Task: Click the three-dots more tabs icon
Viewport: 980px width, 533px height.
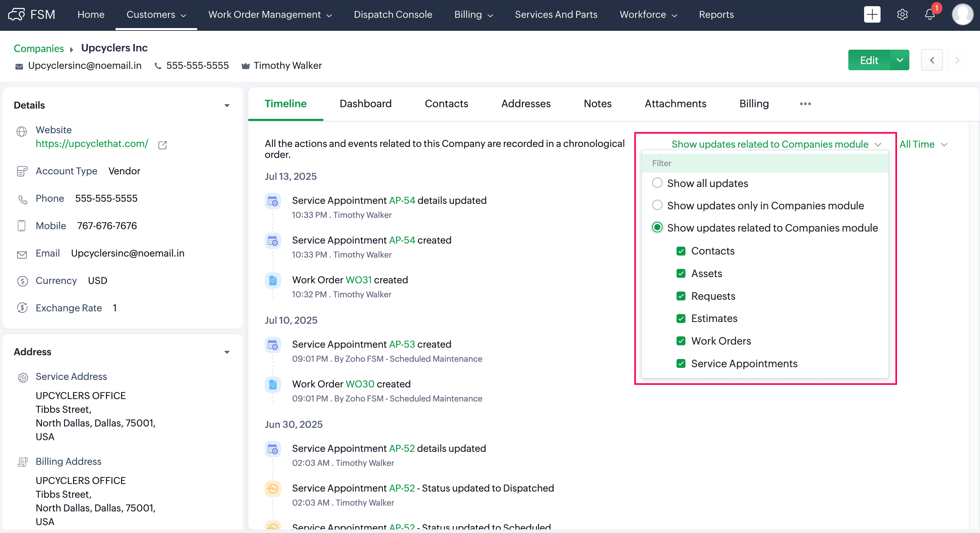Action: pos(805,104)
